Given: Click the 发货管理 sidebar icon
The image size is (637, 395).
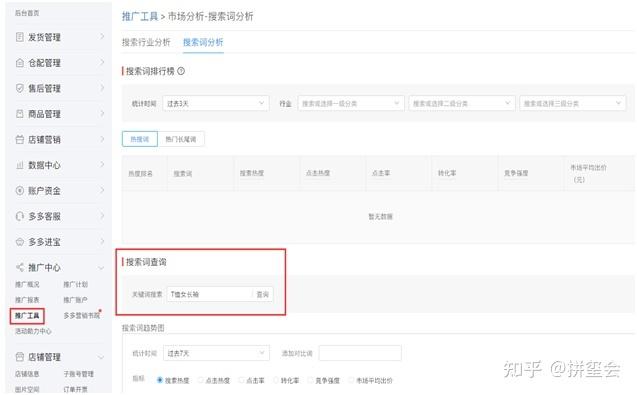Looking at the screenshot, I should pos(20,37).
